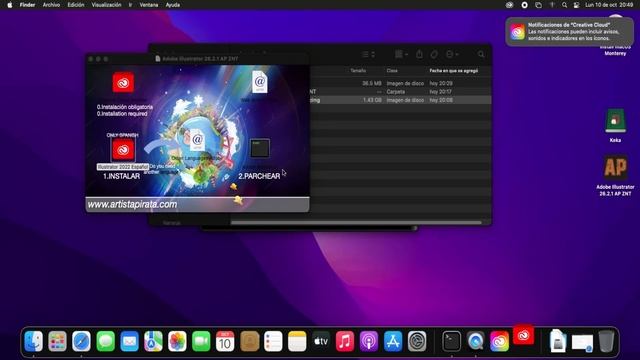Open the Trash in the Dock
Image resolution: width=640 pixels, height=360 pixels.
[x=607, y=341]
